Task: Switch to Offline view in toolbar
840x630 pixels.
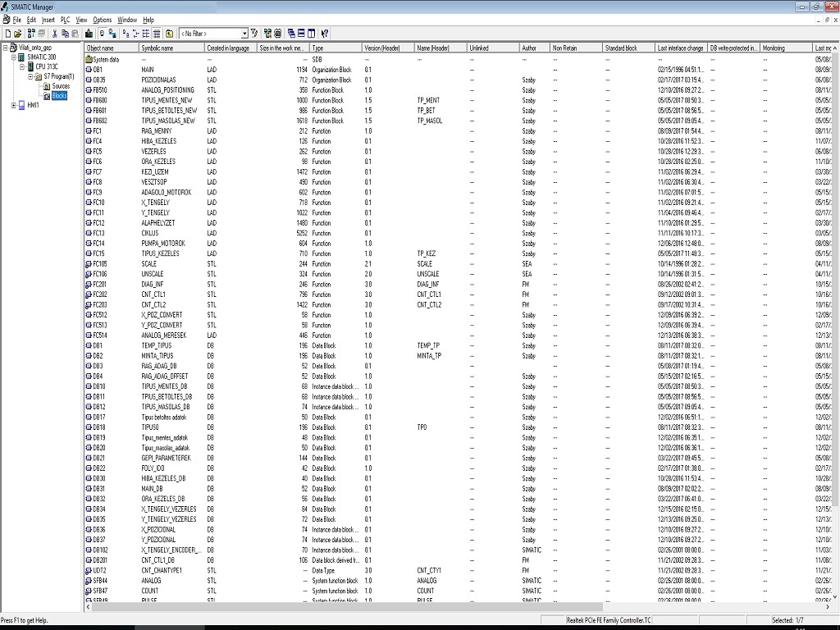Action: coord(102,33)
